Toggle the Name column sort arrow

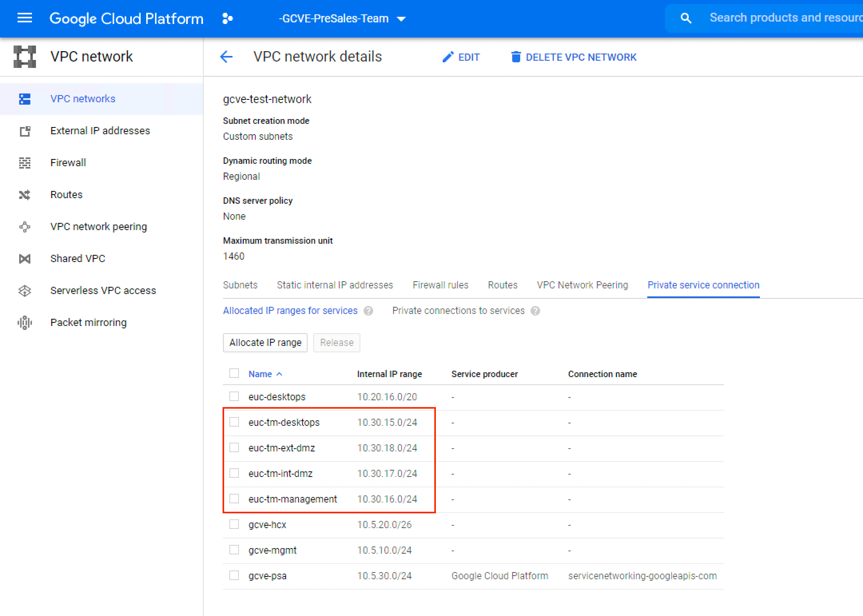click(x=280, y=374)
